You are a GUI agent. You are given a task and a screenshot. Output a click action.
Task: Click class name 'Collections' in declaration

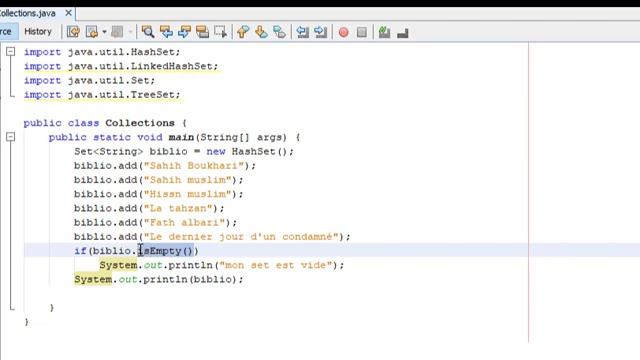(140, 123)
